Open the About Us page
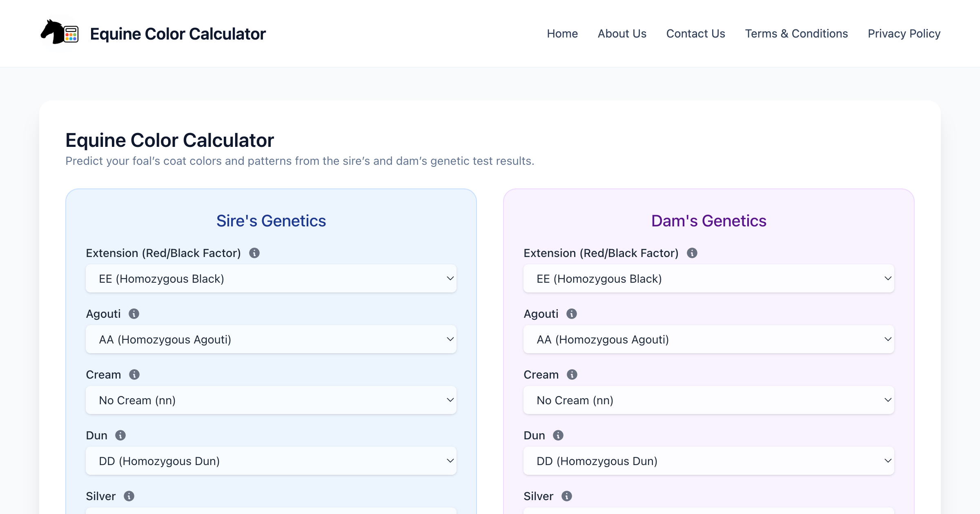This screenshot has width=980, height=514. [622, 33]
